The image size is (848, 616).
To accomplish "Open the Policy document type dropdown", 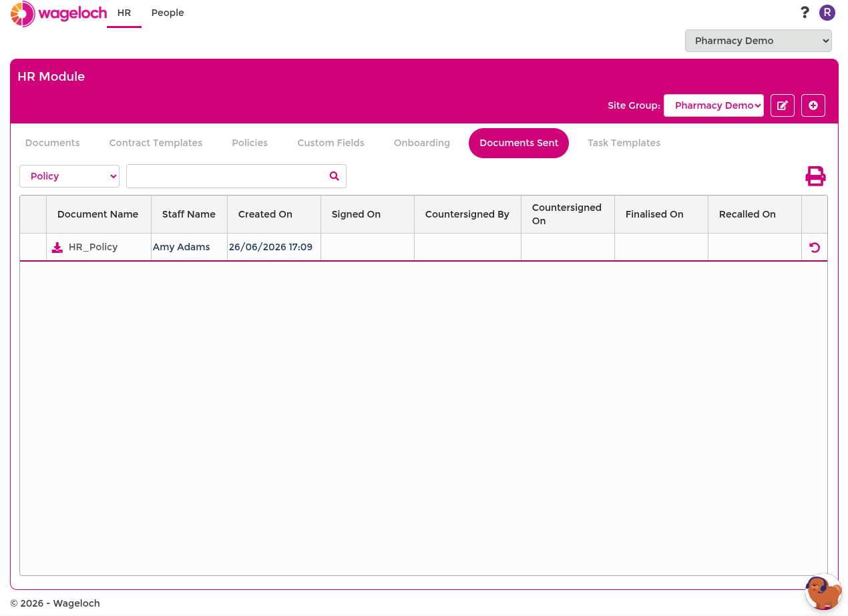I will pyautogui.click(x=69, y=176).
